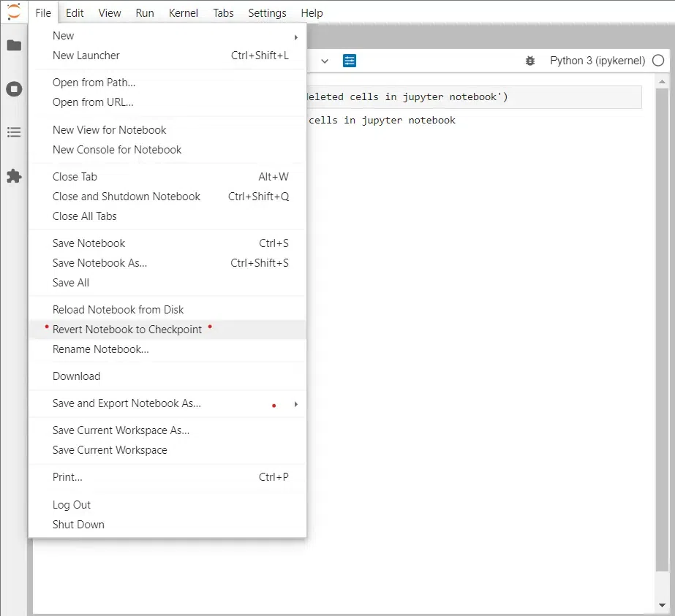This screenshot has height=616, width=675.
Task: Enable the debugger bug icon
Action: coord(530,61)
